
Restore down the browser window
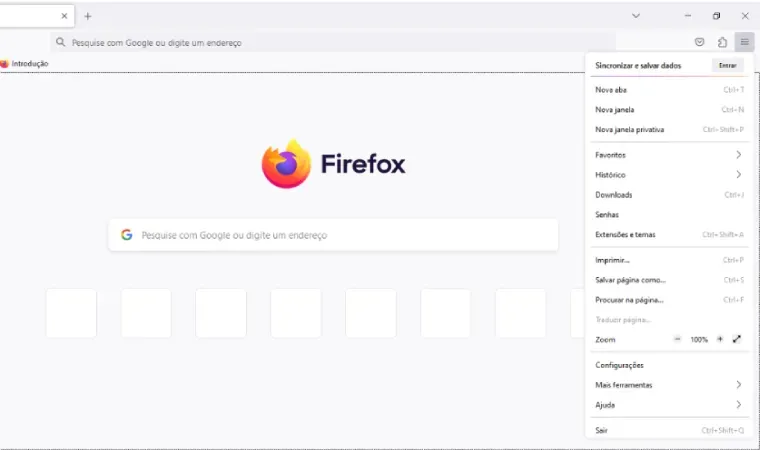(x=716, y=16)
